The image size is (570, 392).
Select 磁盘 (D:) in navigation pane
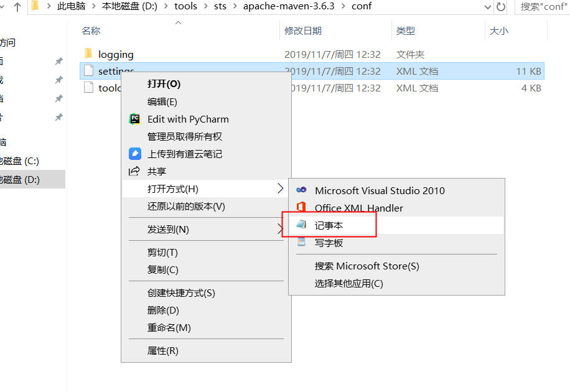[x=20, y=179]
